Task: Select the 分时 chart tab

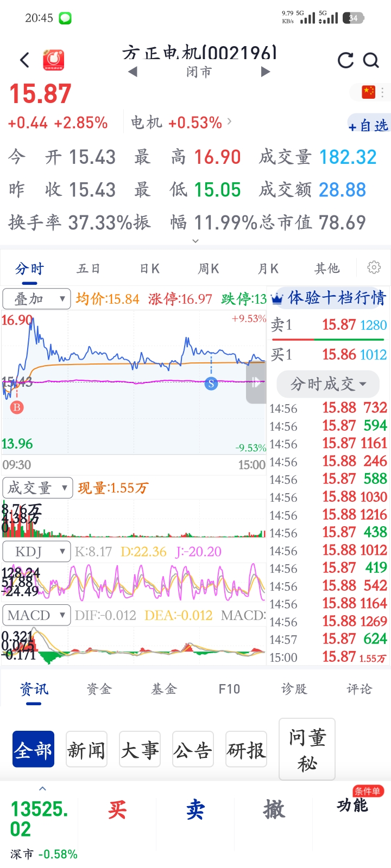Action: pyautogui.click(x=29, y=269)
